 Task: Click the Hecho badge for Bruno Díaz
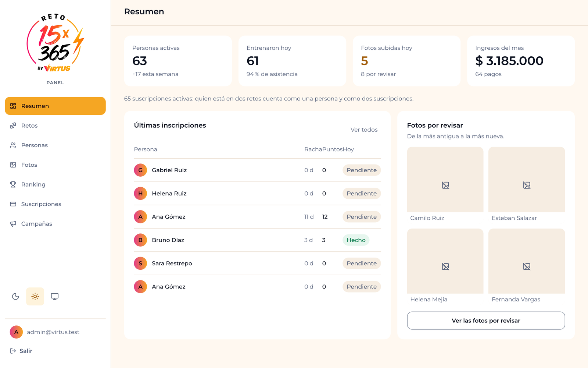[356, 240]
